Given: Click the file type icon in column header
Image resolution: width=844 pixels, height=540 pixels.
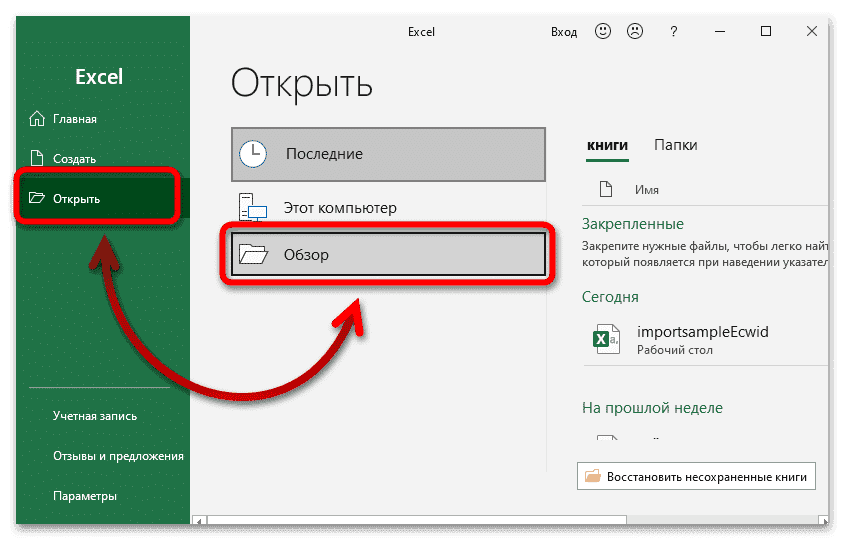Looking at the screenshot, I should coord(604,189).
